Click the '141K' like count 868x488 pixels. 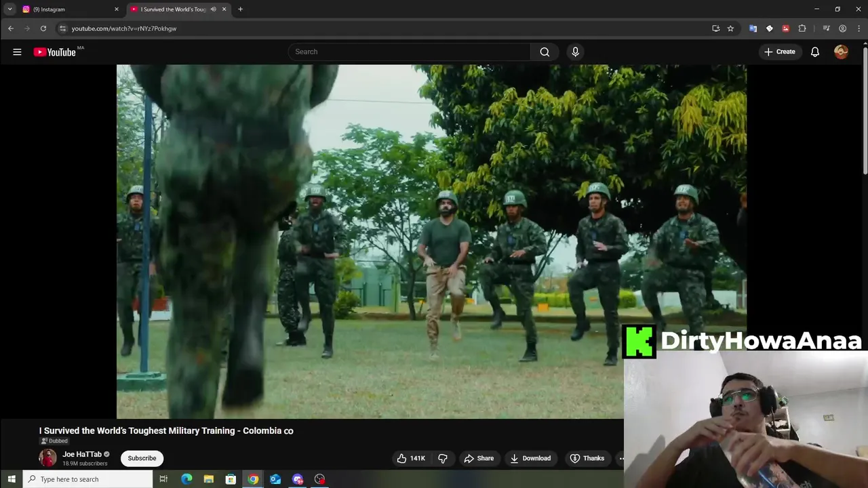[418, 458]
